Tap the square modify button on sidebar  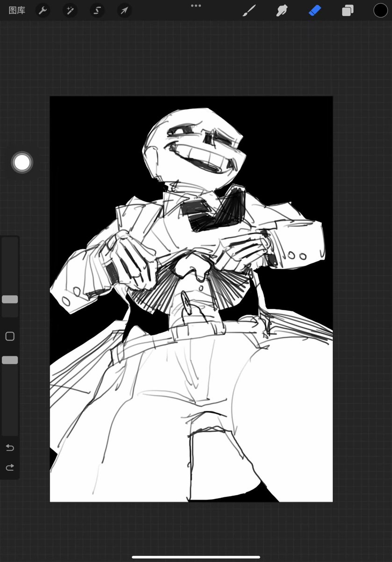click(x=10, y=336)
